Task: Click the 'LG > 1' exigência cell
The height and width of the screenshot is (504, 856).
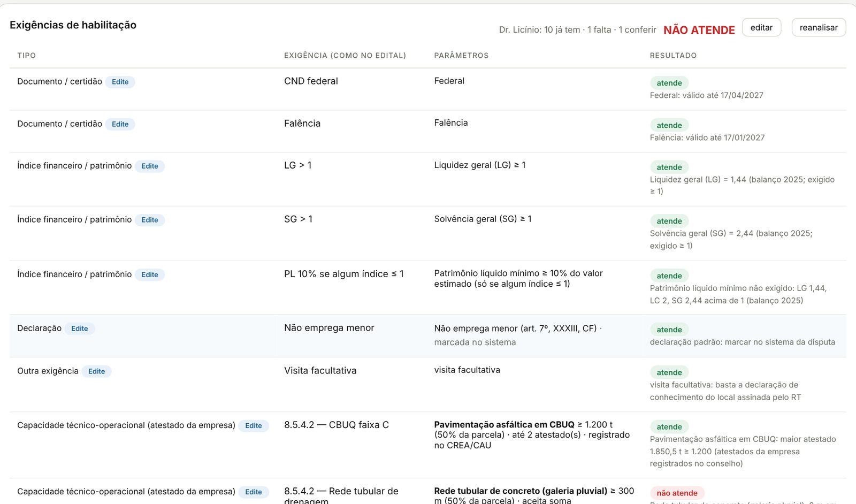Action: [297, 165]
